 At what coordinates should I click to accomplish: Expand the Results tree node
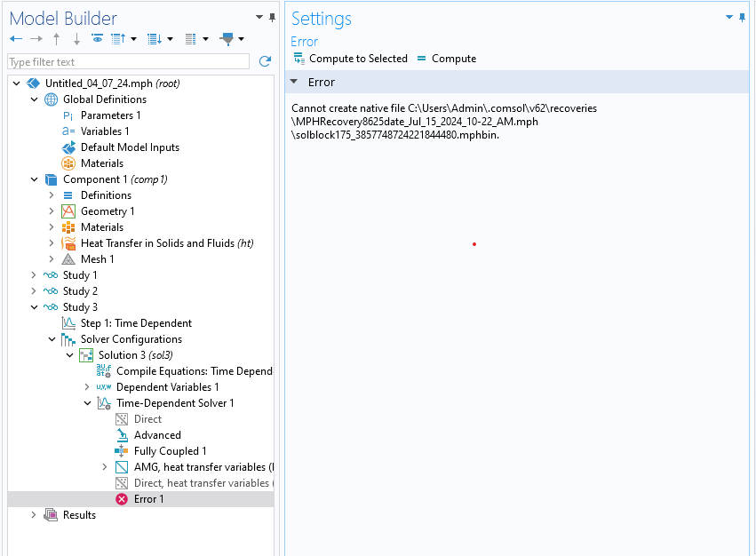coord(35,515)
